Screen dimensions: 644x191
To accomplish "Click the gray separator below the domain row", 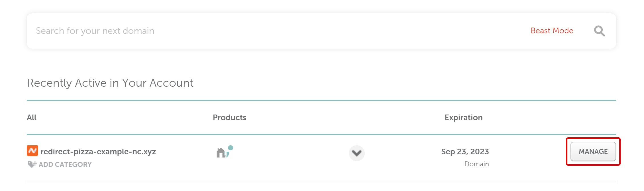I will [x=321, y=182].
